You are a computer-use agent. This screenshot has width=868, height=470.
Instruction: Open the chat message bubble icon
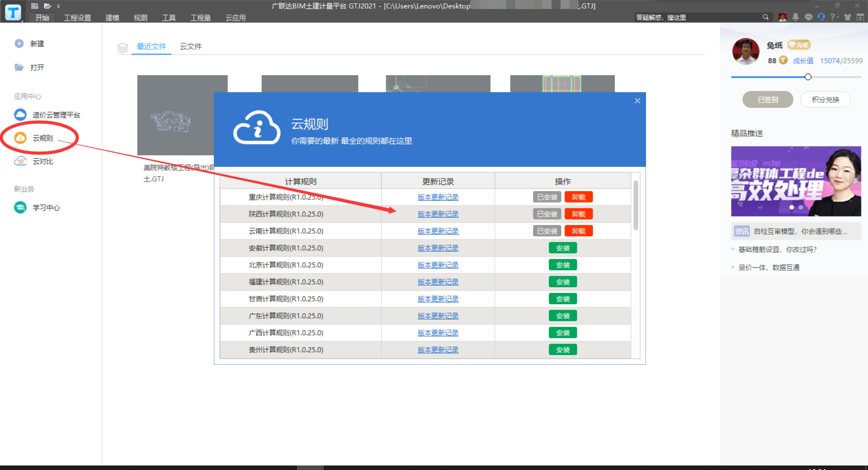(x=808, y=17)
